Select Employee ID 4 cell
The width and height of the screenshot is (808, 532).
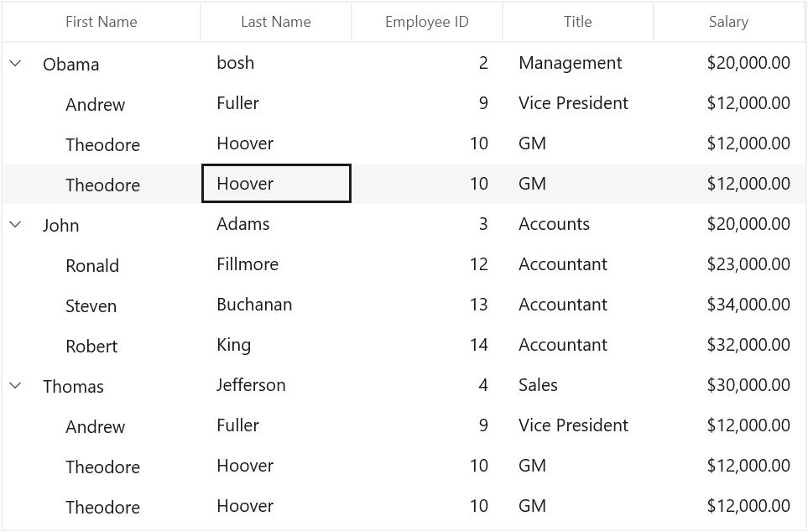pos(427,384)
